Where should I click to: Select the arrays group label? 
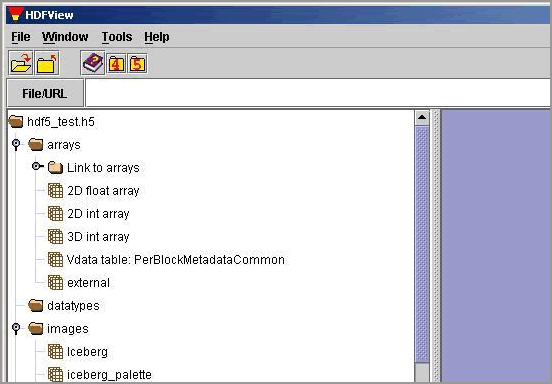[x=64, y=145]
